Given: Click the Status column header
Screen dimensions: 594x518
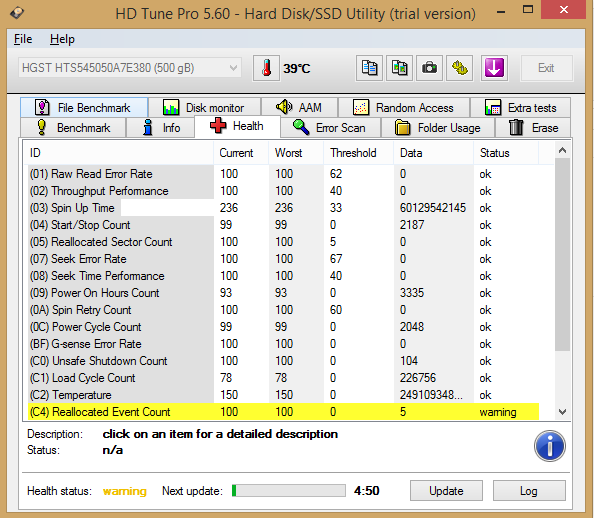Looking at the screenshot, I should pos(506,153).
